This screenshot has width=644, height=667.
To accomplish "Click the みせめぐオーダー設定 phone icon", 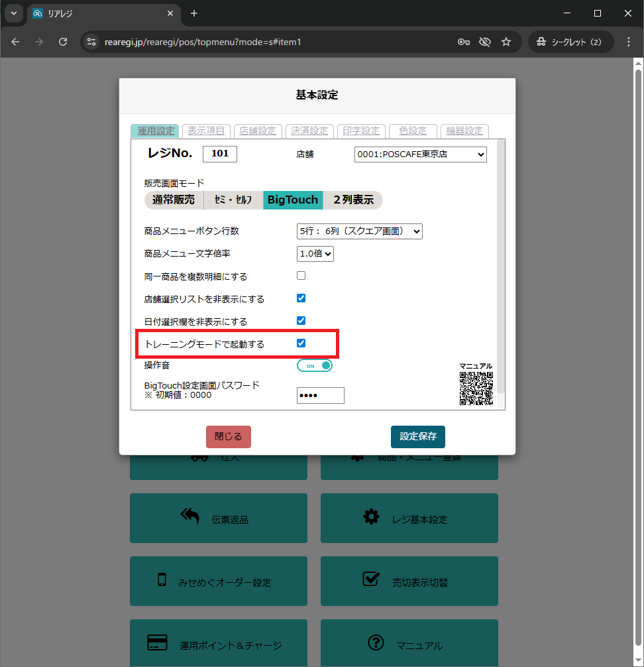I will coord(162,579).
